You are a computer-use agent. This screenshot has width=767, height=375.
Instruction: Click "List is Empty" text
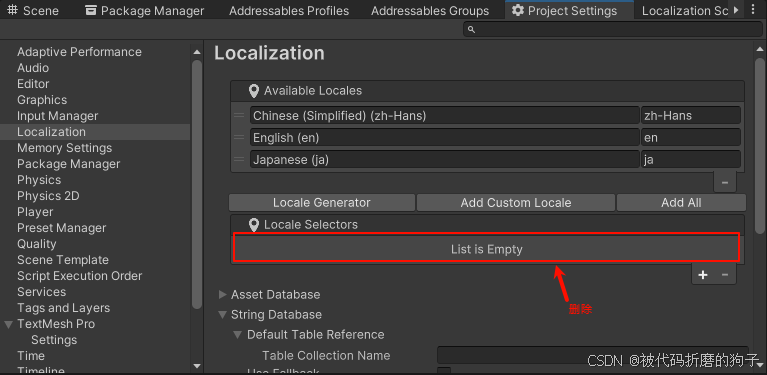tap(487, 249)
